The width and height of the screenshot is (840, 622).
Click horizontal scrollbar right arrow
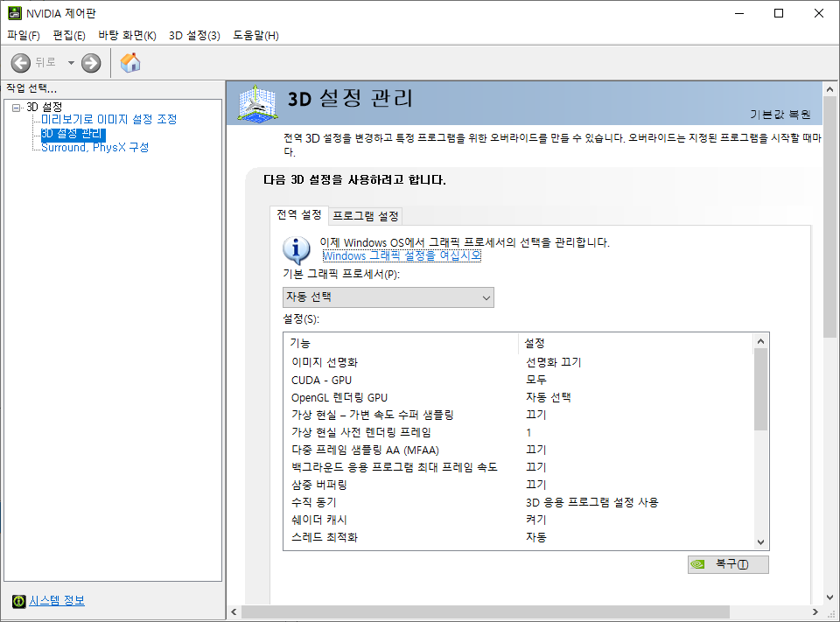(815, 612)
